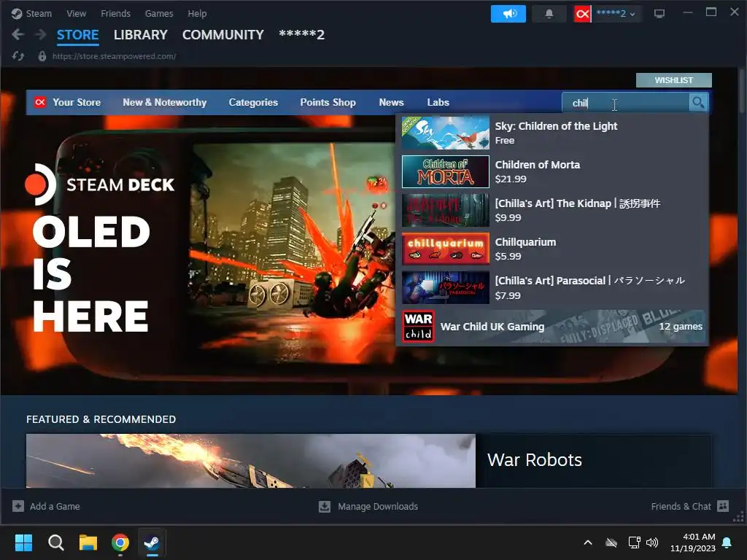This screenshot has width=747, height=560.
Task: Click the War Robots title
Action: (x=535, y=460)
